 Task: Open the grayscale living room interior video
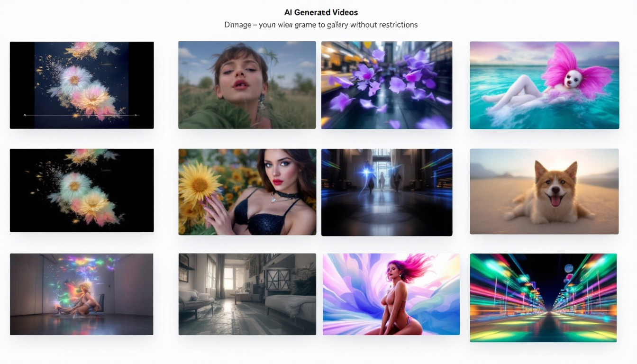point(247,294)
